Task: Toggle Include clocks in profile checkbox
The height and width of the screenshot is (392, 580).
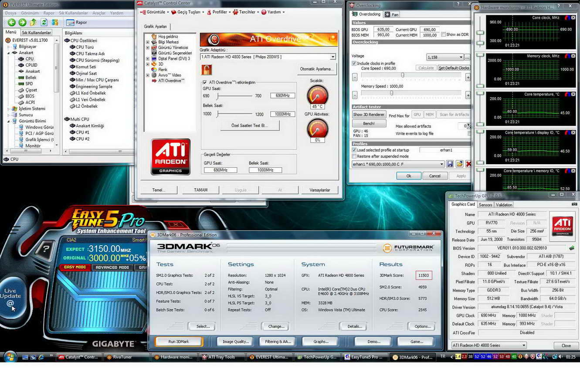Action: coord(354,63)
